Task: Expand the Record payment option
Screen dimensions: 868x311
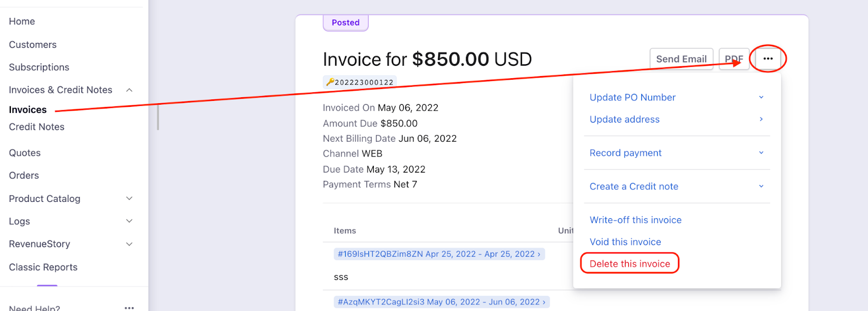Action: (761, 153)
